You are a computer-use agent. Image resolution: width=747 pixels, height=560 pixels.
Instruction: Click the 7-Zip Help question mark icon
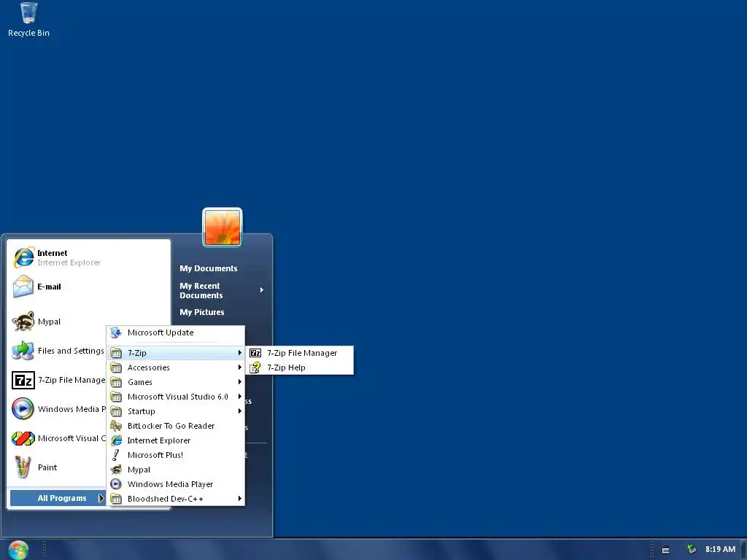(x=255, y=367)
